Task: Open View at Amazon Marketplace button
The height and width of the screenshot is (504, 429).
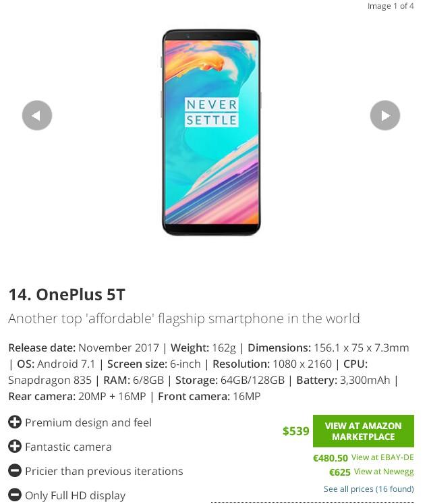Action: point(364,431)
